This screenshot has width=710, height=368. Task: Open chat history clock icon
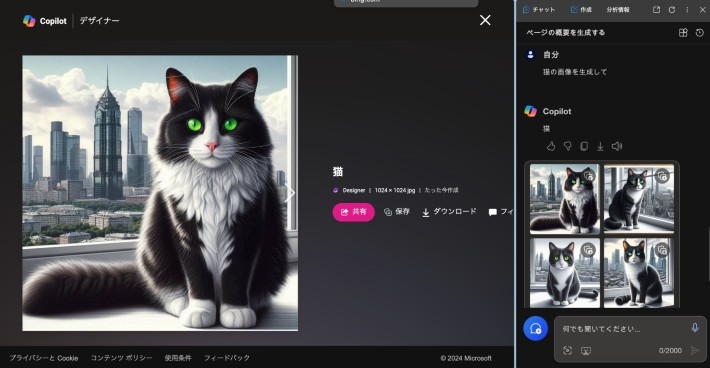700,33
